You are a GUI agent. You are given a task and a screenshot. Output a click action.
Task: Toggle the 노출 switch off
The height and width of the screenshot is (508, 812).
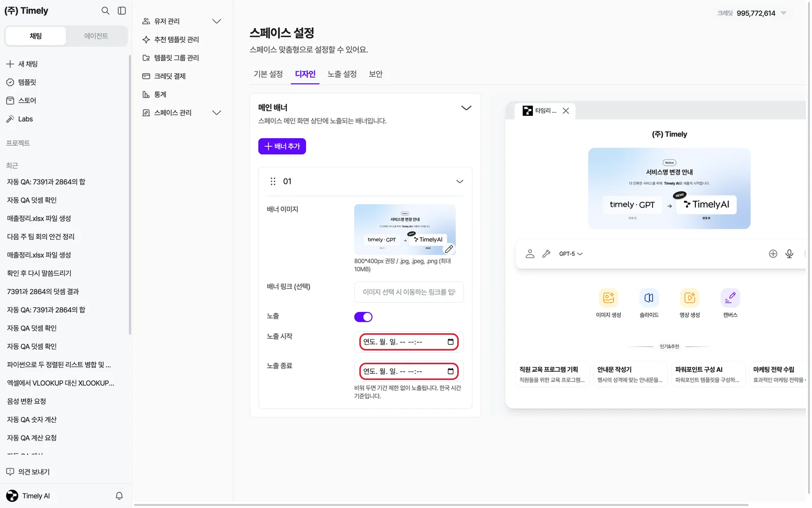(x=363, y=317)
